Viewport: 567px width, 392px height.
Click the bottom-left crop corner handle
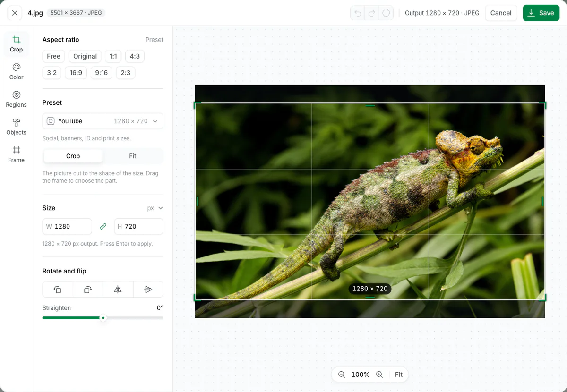(x=197, y=298)
